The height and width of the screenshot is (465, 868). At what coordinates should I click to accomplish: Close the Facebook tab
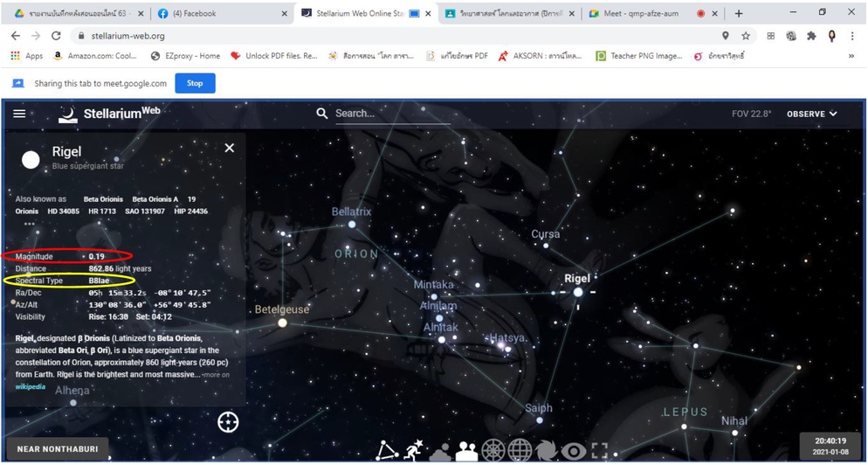click(284, 13)
